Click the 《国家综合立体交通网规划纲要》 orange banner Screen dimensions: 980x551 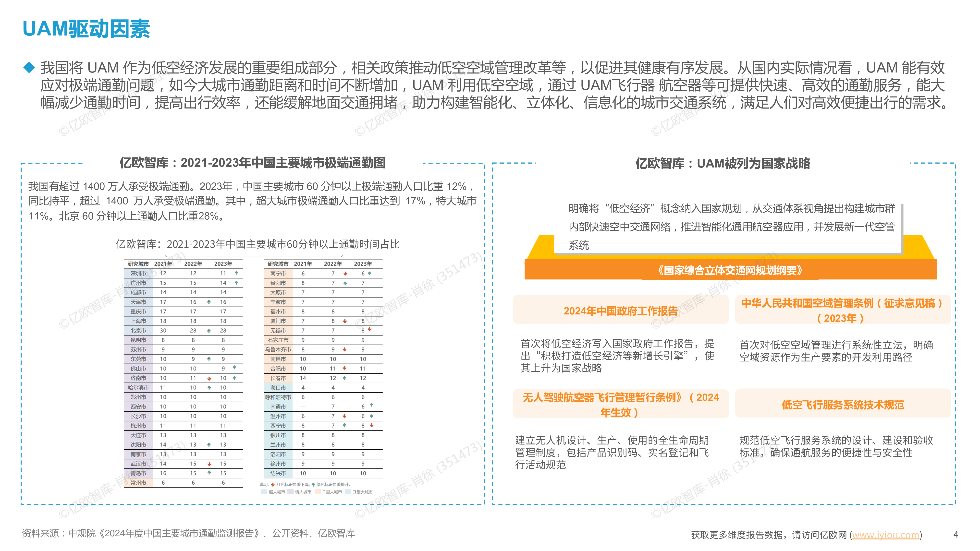click(x=730, y=270)
